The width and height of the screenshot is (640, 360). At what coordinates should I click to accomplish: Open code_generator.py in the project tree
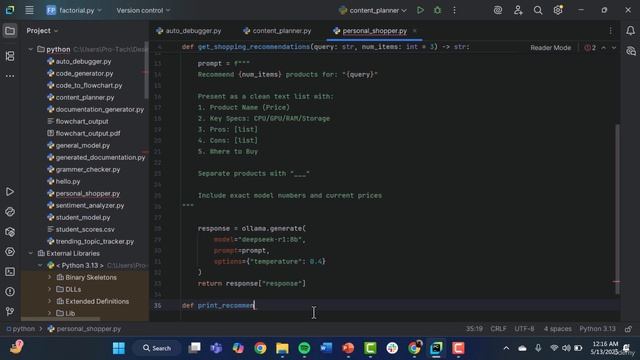(x=84, y=73)
